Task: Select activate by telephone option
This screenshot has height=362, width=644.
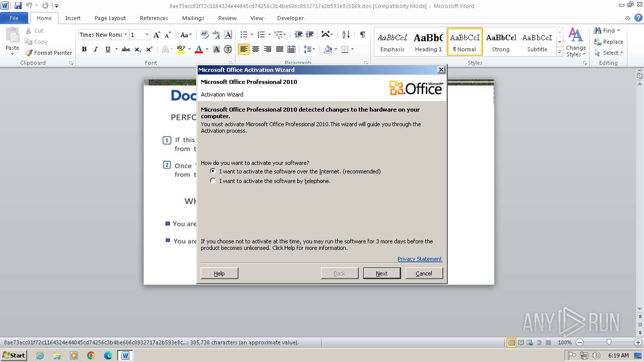Action: pyautogui.click(x=213, y=180)
